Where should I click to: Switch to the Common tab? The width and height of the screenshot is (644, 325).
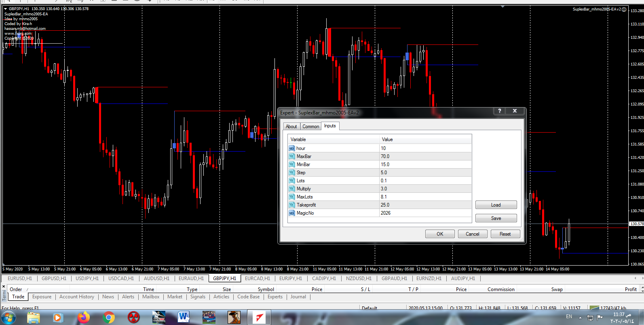tap(310, 127)
